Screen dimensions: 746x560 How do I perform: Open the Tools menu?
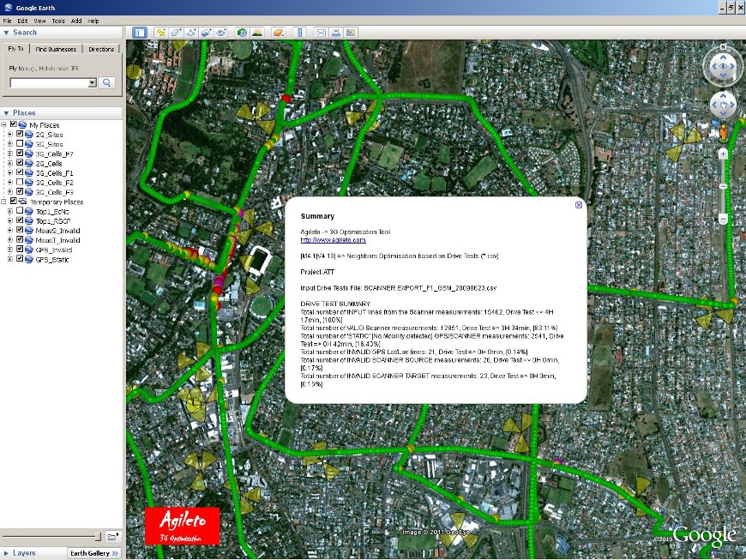(x=58, y=21)
